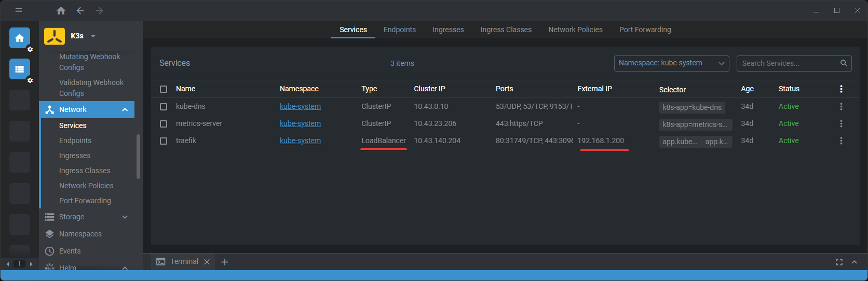Screen dimensions: 868x281
Task: Check the metrics-server row checkbox
Action: pos(164,123)
